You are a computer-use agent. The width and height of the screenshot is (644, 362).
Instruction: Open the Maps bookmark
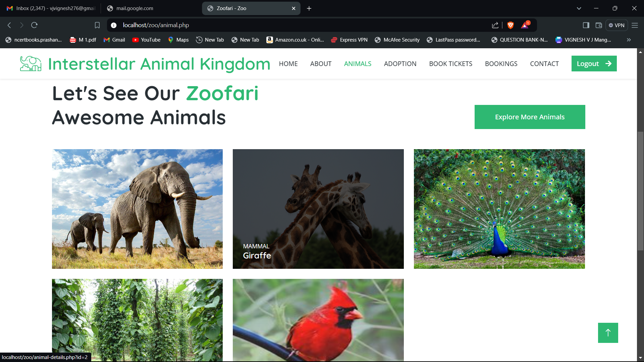click(178, 40)
